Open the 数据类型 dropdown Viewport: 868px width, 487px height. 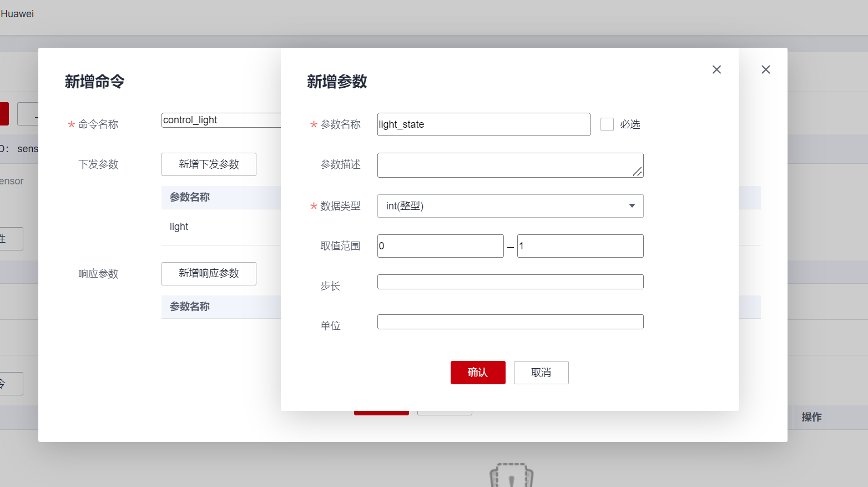tap(510, 206)
